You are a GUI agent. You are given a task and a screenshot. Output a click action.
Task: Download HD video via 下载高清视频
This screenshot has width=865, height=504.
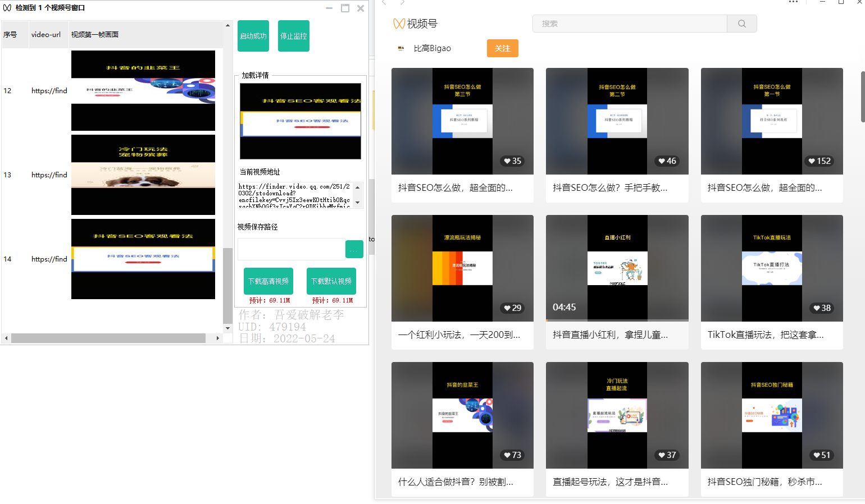click(268, 281)
